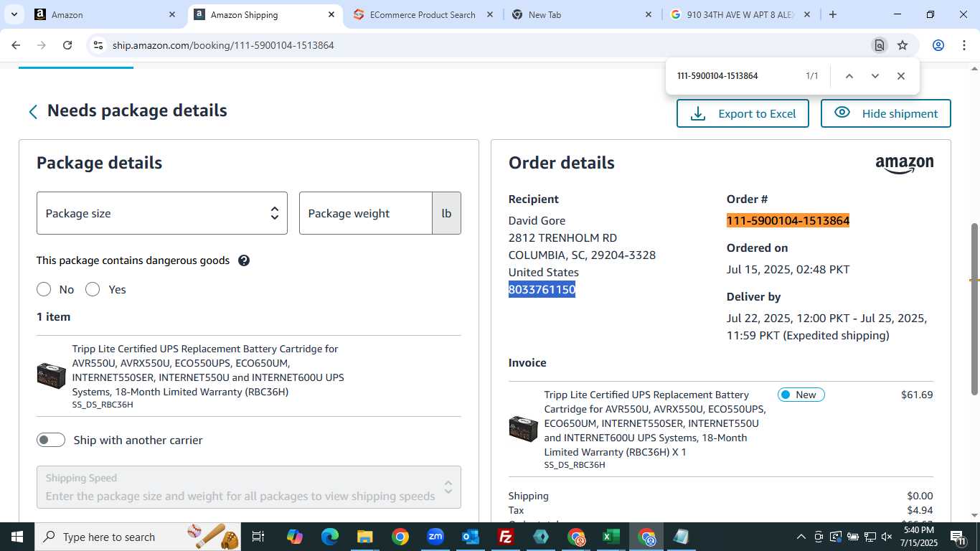
Task: Click the find bar next result arrow
Action: click(875, 76)
